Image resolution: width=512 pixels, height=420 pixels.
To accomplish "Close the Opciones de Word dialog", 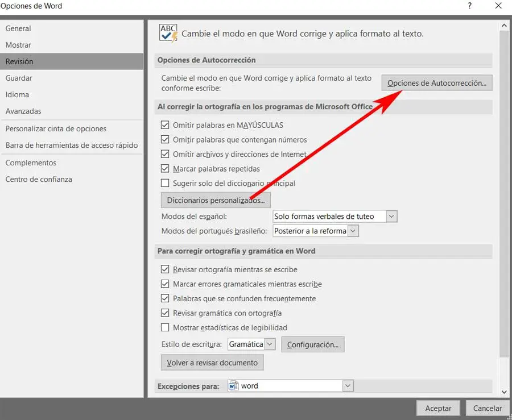I will point(498,6).
